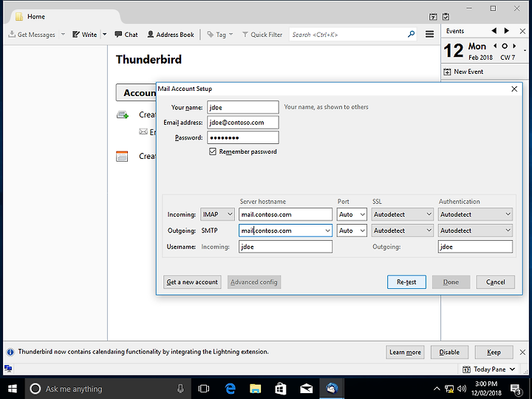The width and height of the screenshot is (532, 399).
Task: Go to next day in Events pane
Action: [507, 31]
